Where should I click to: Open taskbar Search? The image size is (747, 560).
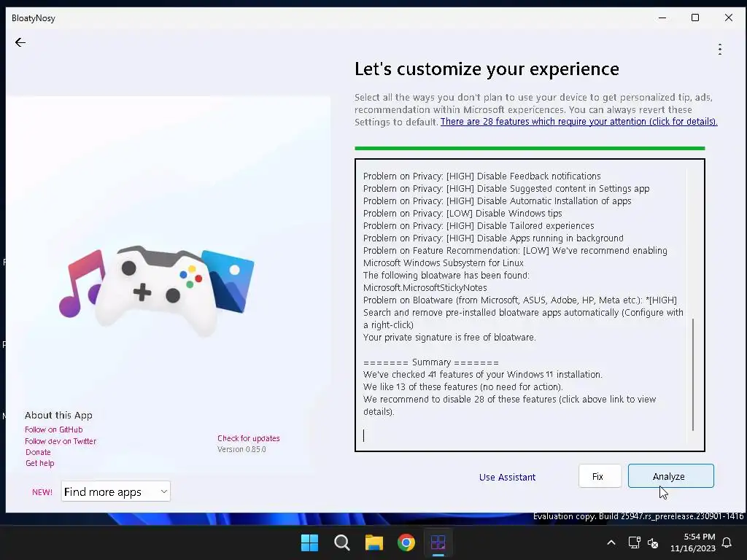(341, 542)
